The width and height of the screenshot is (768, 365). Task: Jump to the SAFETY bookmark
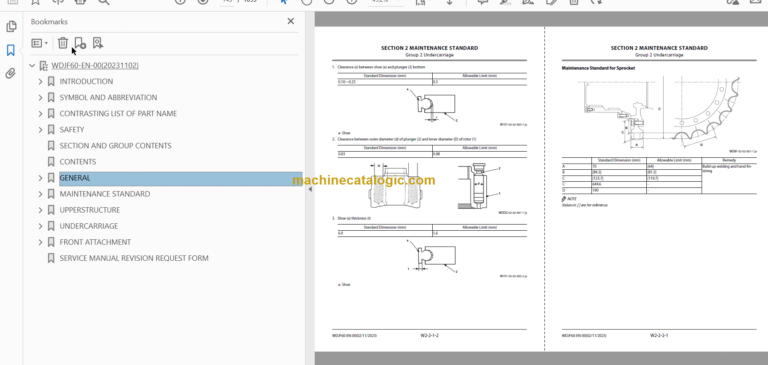tap(72, 130)
